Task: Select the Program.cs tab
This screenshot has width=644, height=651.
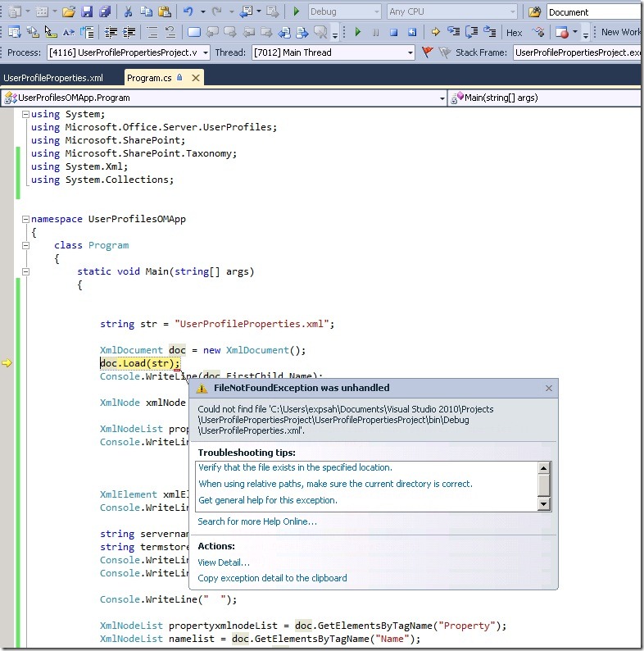Action: (x=148, y=78)
